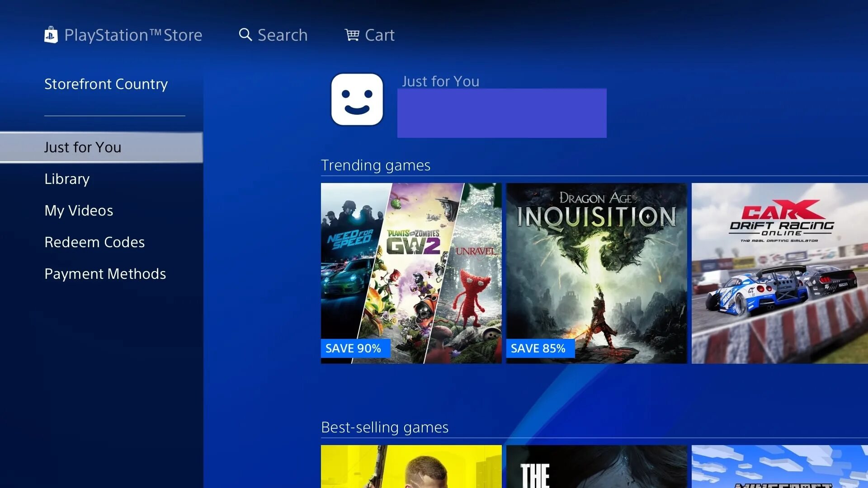Navigate to the Library section

(67, 179)
